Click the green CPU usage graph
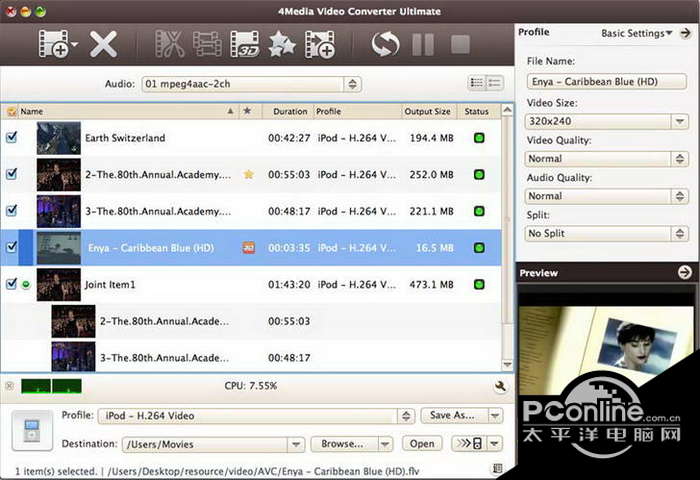Screen dimensions: 700x480 pos(51,386)
